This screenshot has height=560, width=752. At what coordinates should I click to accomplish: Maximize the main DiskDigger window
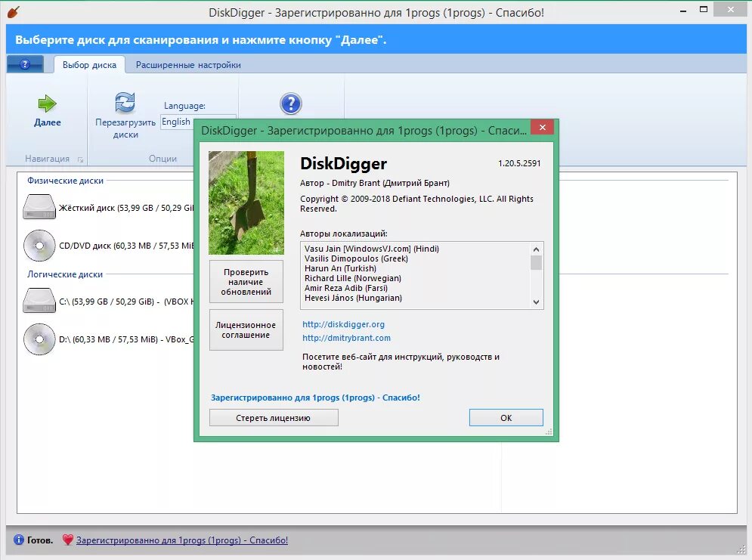(x=704, y=10)
